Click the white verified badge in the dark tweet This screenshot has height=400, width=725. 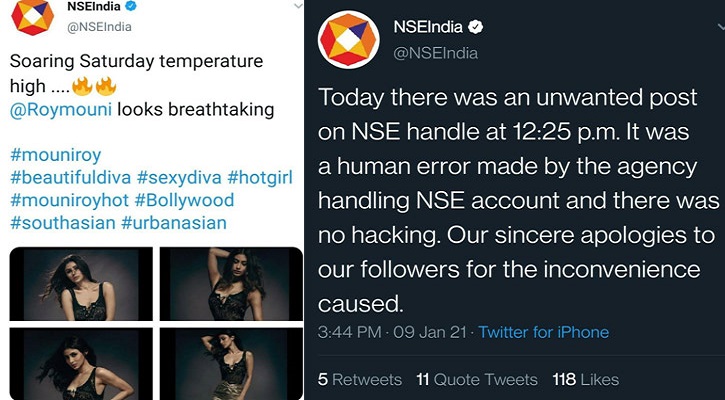pos(476,27)
